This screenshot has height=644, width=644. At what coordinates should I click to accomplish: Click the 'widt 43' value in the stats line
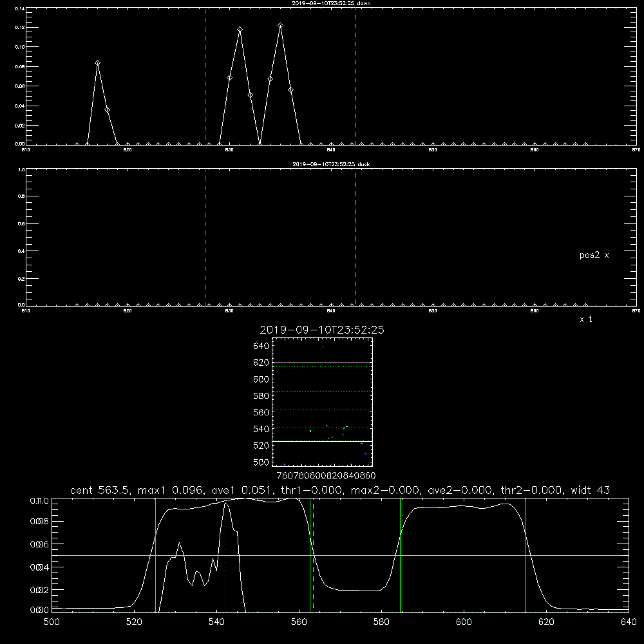click(590, 490)
